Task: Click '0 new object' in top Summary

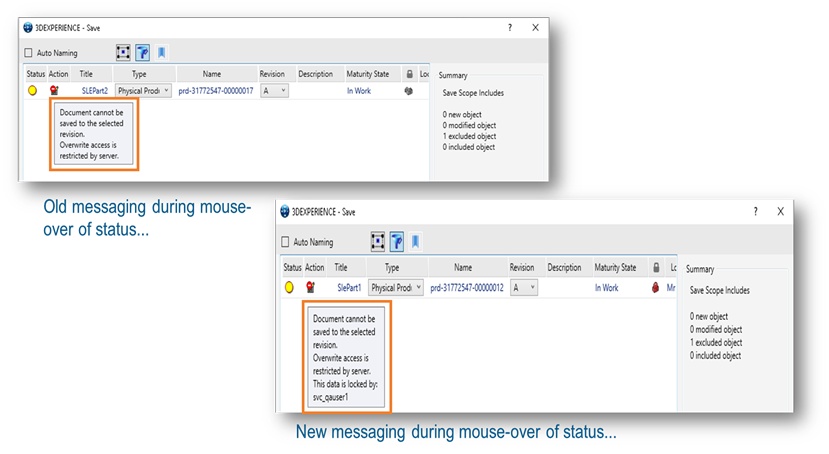Action: coord(462,115)
